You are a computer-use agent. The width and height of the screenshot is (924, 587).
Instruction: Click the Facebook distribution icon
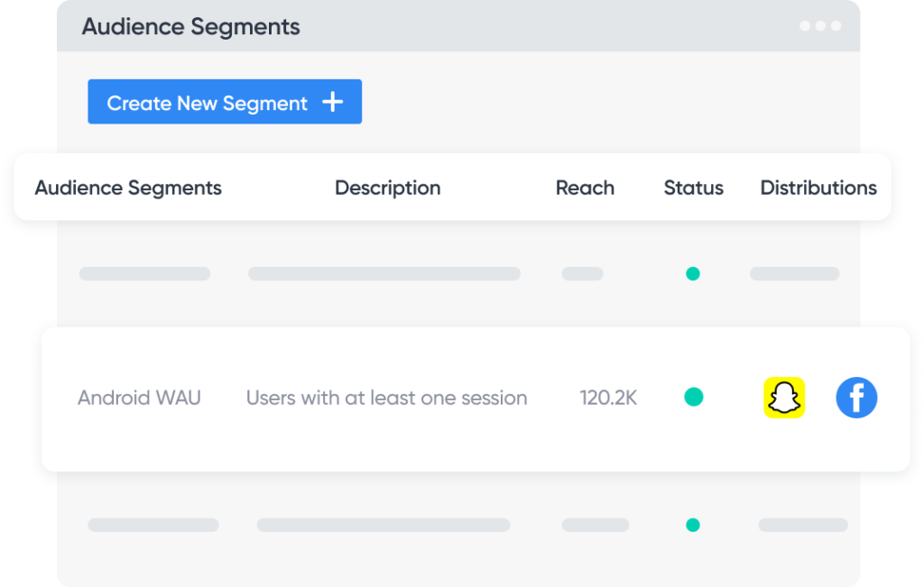(855, 398)
